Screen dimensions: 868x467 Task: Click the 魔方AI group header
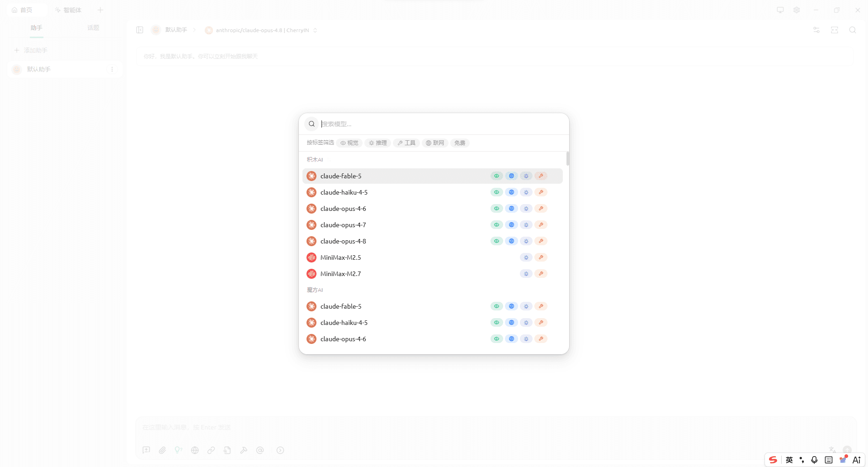coord(315,290)
